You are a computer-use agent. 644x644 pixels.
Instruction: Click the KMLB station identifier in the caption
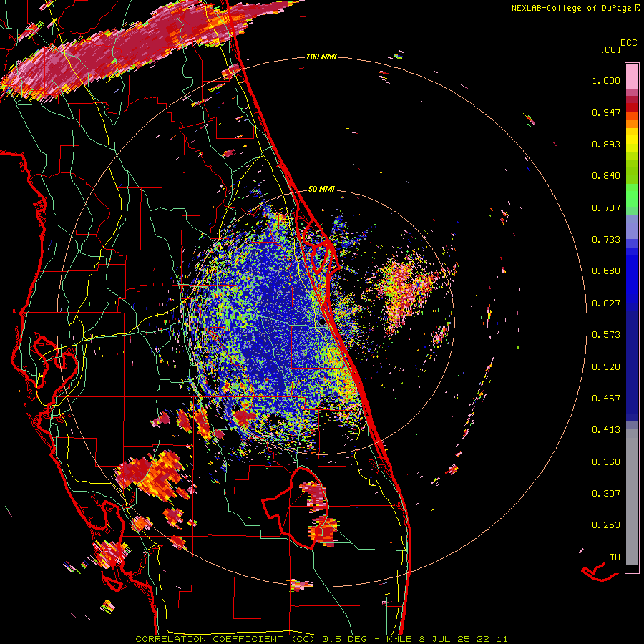[x=400, y=639]
